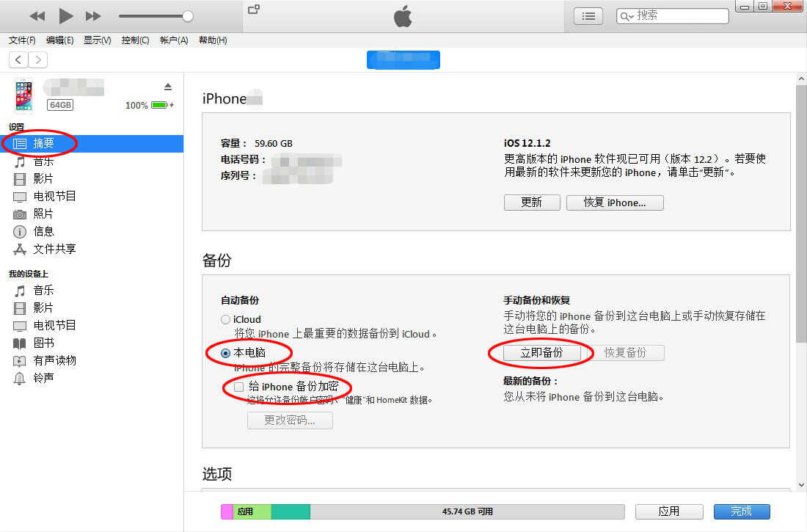The width and height of the screenshot is (807, 532).
Task: Click the 应用 apply button
Action: (x=669, y=511)
